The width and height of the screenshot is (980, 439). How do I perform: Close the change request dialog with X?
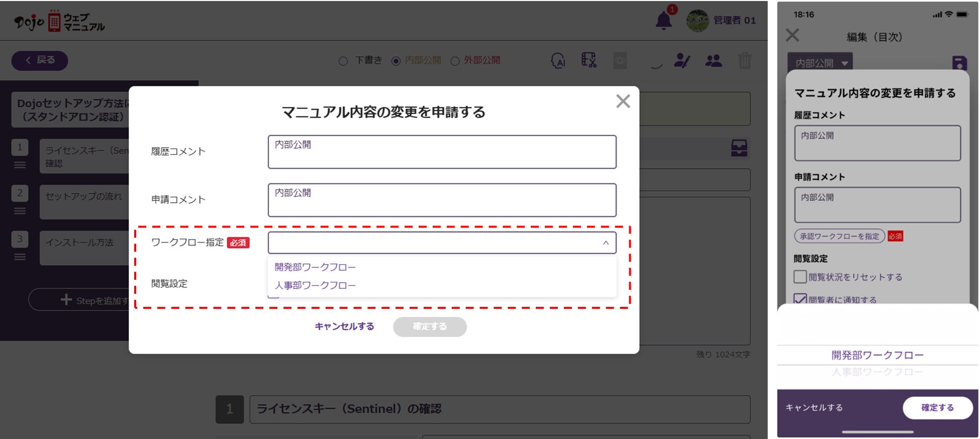(x=623, y=101)
